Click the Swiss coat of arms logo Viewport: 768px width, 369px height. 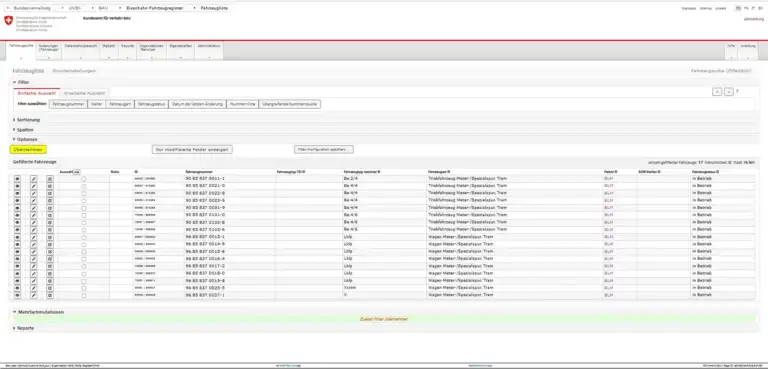point(8,21)
